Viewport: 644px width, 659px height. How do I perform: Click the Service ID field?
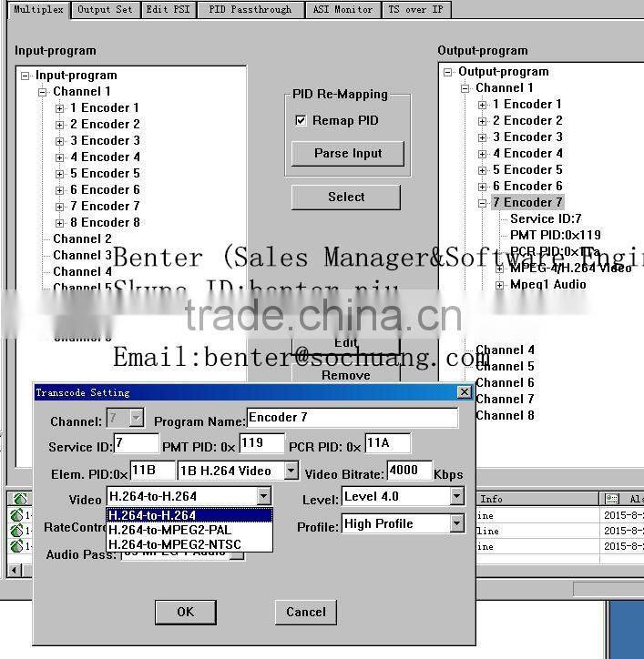pos(137,443)
